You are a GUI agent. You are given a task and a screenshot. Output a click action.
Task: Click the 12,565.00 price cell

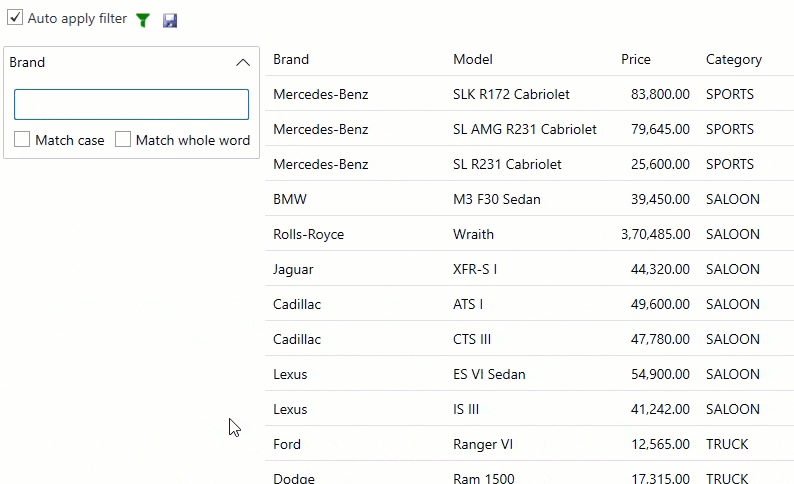[x=661, y=444]
